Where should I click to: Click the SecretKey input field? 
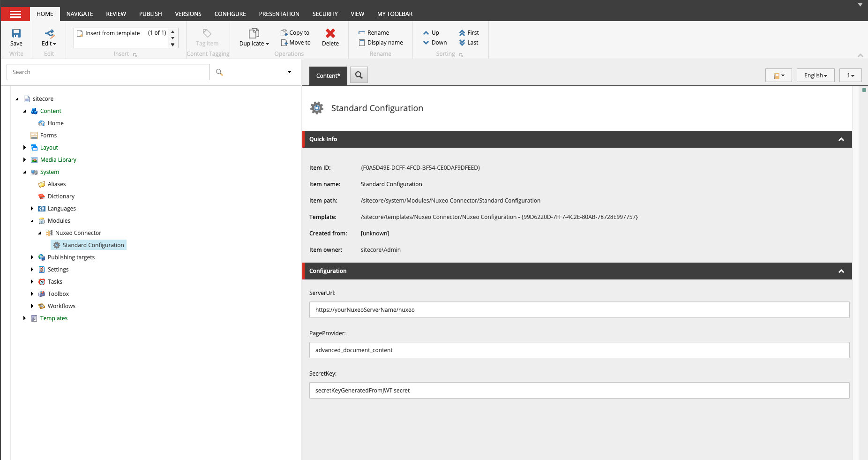(x=579, y=391)
